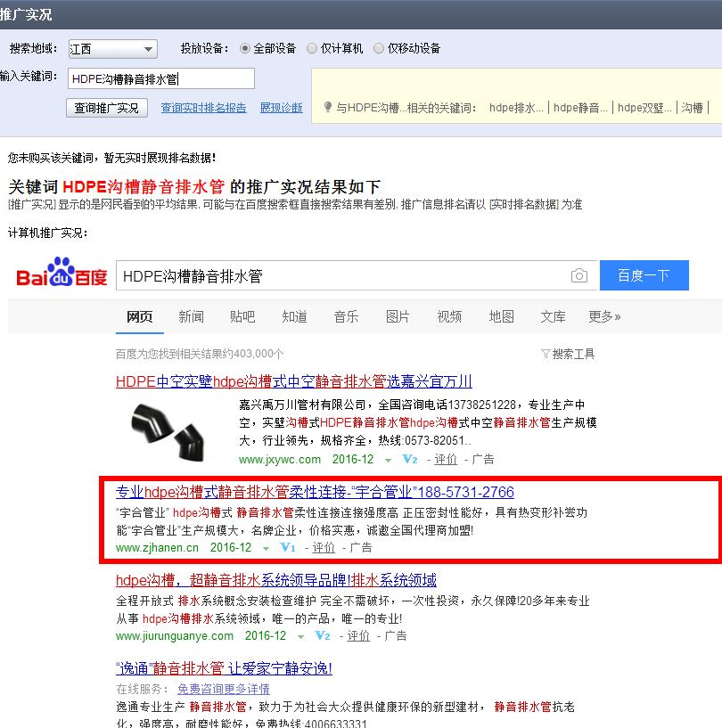722x728 pixels.
Task: Switch to the 视频 tab
Action: click(449, 316)
